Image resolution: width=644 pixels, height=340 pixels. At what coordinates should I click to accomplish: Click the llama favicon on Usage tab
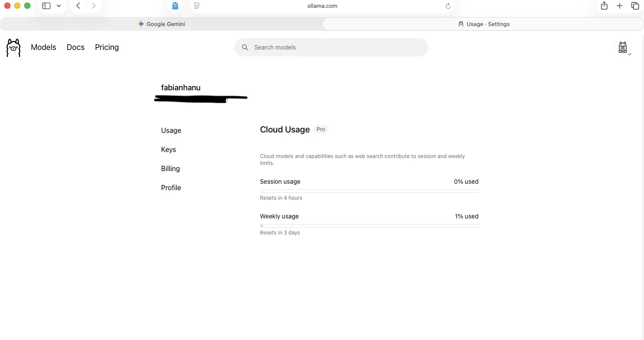tap(461, 24)
